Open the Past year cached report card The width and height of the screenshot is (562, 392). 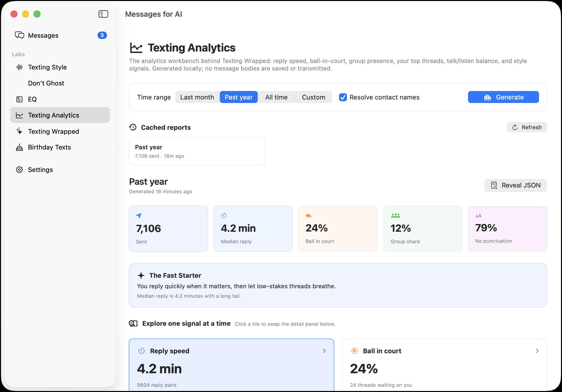click(x=197, y=151)
